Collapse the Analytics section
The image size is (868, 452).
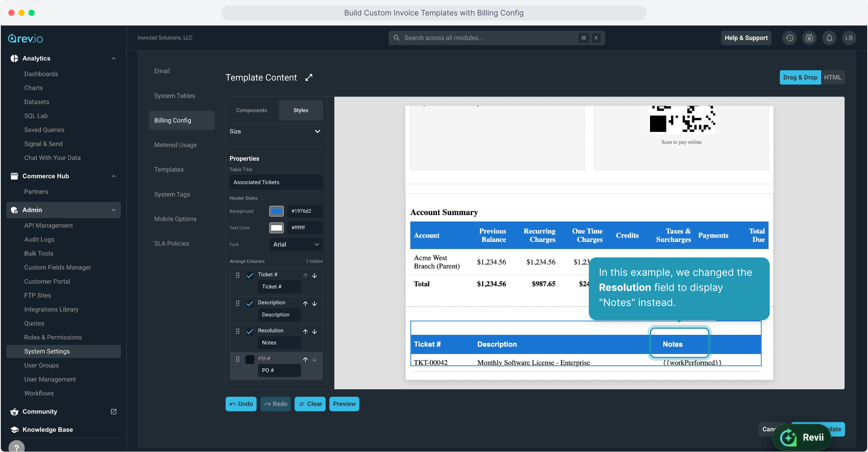(113, 59)
